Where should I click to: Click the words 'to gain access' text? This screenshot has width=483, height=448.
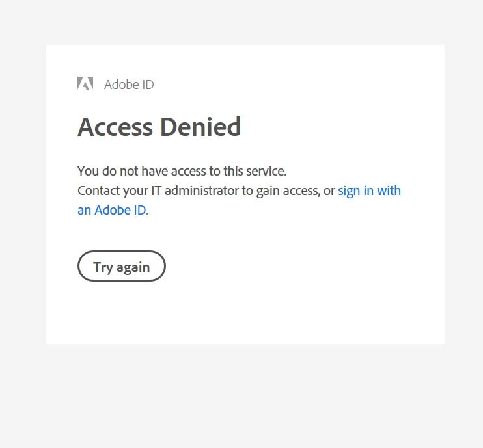[x=281, y=191]
